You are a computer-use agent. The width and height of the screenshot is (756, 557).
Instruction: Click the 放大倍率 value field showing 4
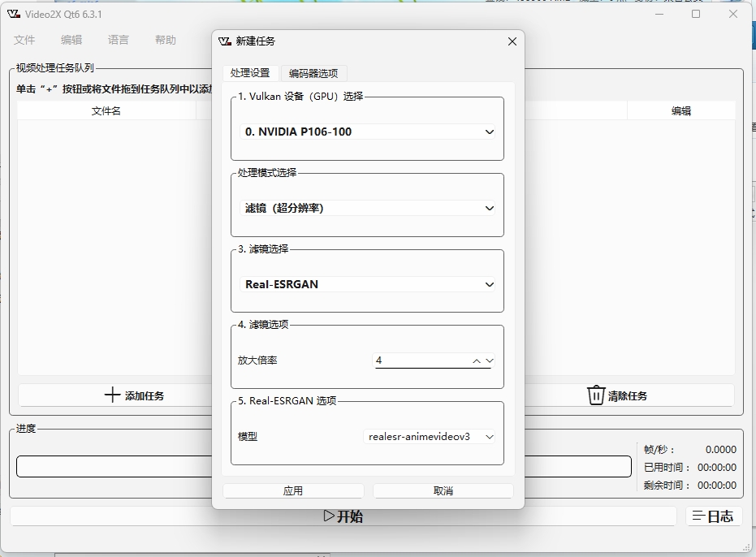[414, 360]
